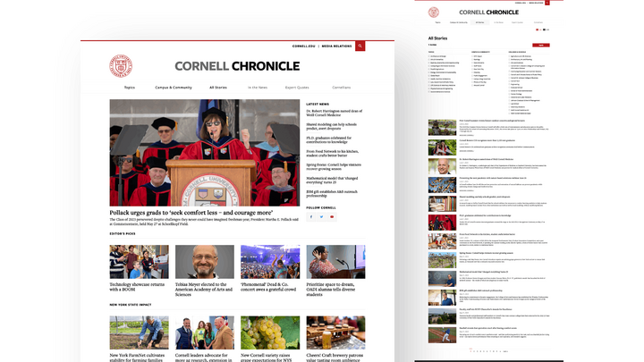644x362 pixels.
Task: Open 'Ph.D. graduates celebrated' latest news item
Action: 329,140
